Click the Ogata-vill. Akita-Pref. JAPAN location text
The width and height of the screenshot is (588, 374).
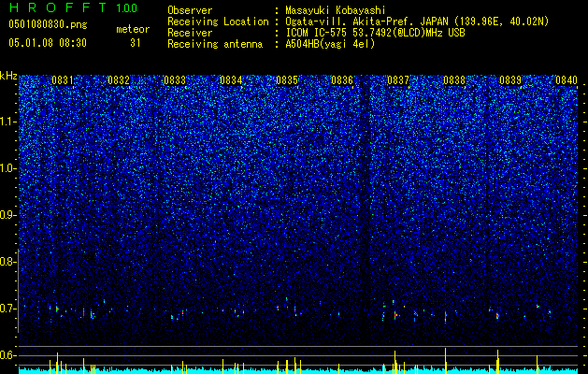pos(417,22)
